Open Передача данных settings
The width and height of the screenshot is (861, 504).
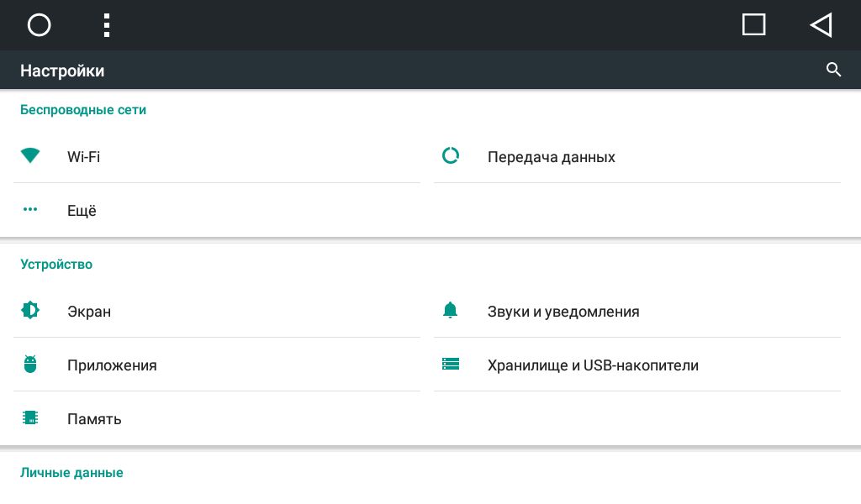[637, 156]
